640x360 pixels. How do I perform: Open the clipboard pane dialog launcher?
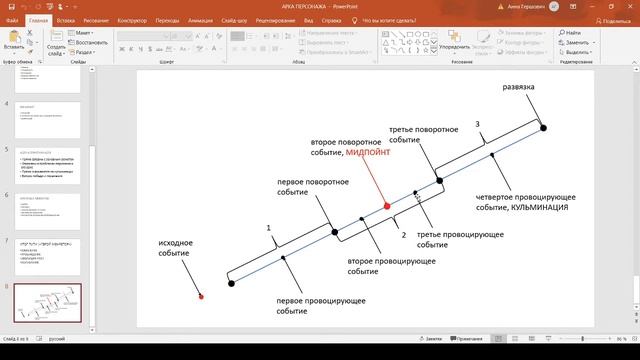click(40, 62)
